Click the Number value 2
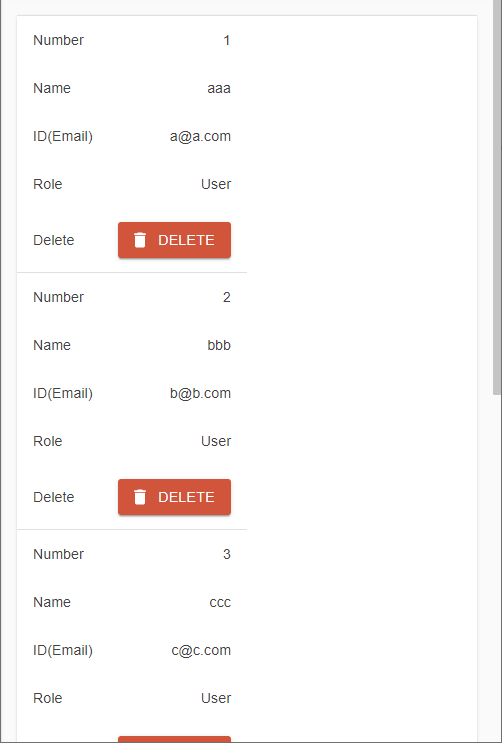502x743 pixels. 227,297
